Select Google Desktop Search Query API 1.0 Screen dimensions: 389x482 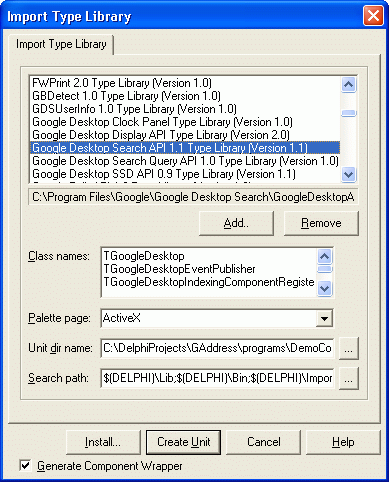point(185,161)
